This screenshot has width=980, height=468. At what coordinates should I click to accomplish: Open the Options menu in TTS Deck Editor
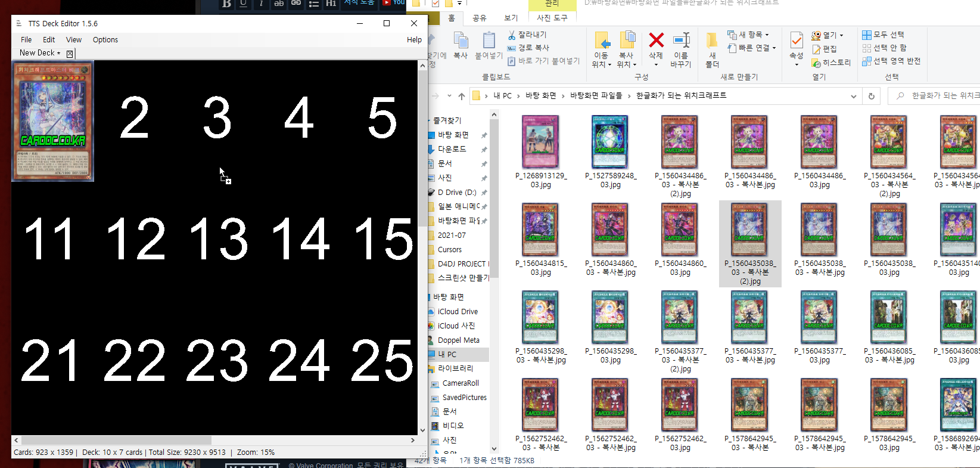tap(105, 40)
